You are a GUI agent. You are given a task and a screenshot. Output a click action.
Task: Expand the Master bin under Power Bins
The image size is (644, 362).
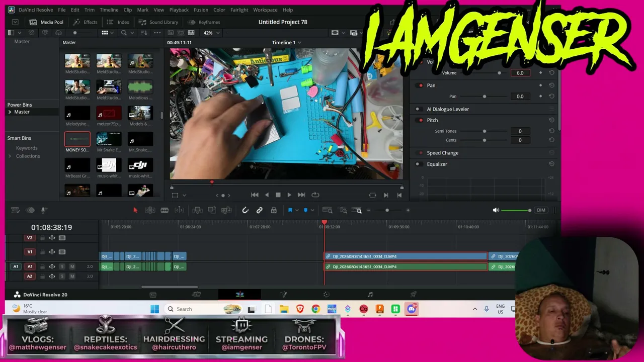[x=10, y=112]
